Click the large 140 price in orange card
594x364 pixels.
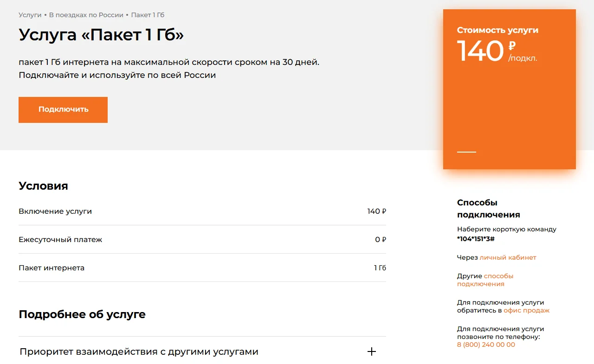click(480, 51)
